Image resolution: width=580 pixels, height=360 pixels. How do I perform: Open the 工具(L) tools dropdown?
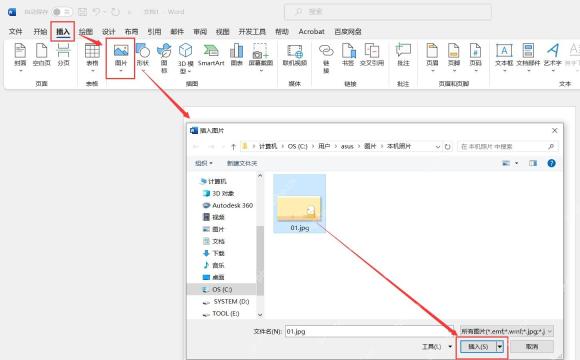pos(436,347)
